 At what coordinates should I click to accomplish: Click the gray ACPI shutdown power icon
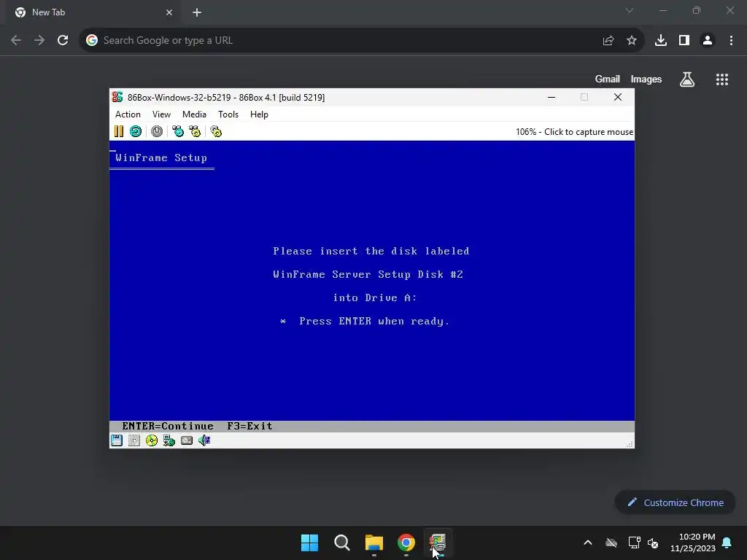click(x=157, y=131)
